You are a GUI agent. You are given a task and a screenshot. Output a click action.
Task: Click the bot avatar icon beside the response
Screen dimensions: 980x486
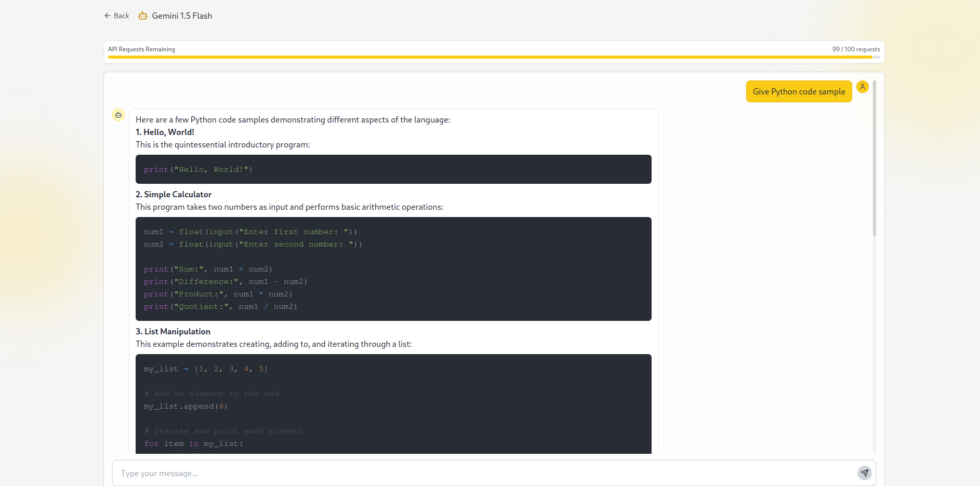tap(118, 115)
